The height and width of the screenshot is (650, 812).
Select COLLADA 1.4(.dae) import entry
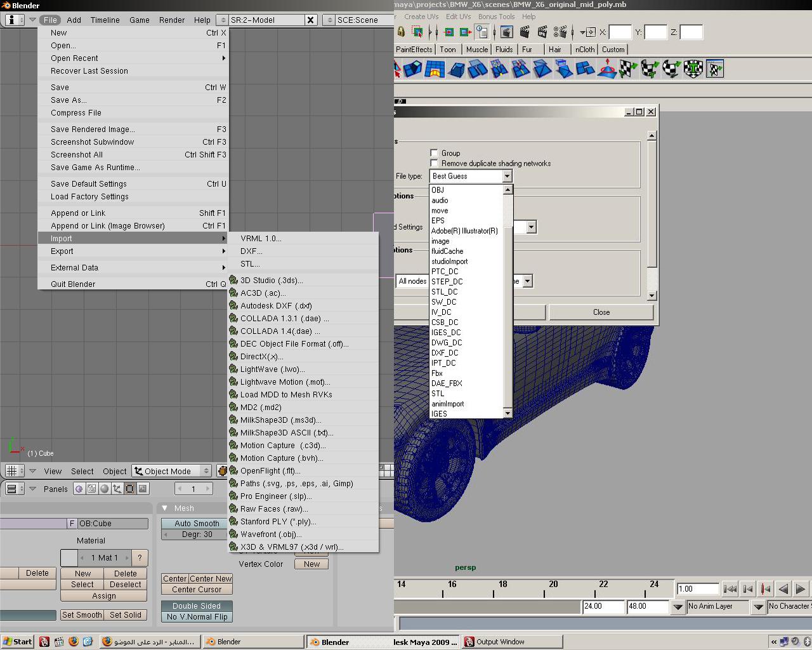pos(303,331)
